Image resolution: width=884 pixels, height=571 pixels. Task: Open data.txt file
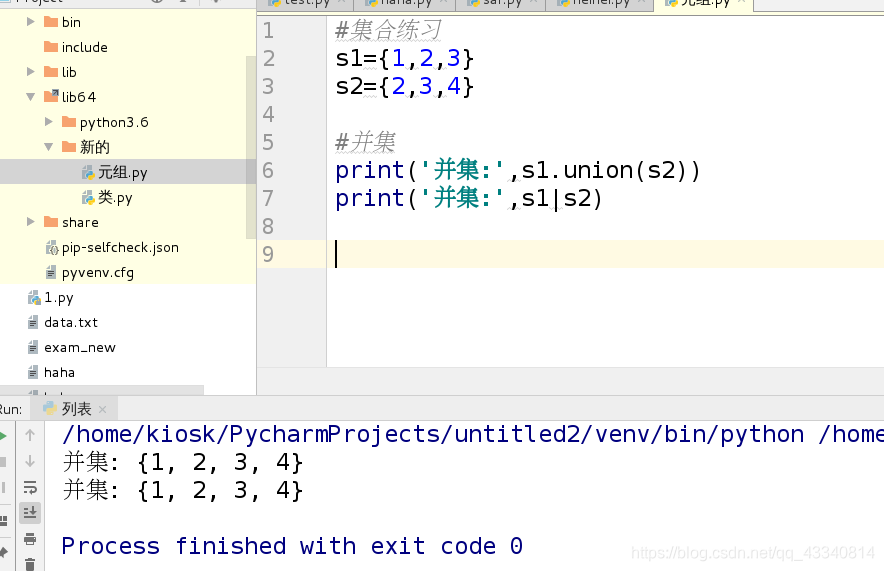pos(63,322)
